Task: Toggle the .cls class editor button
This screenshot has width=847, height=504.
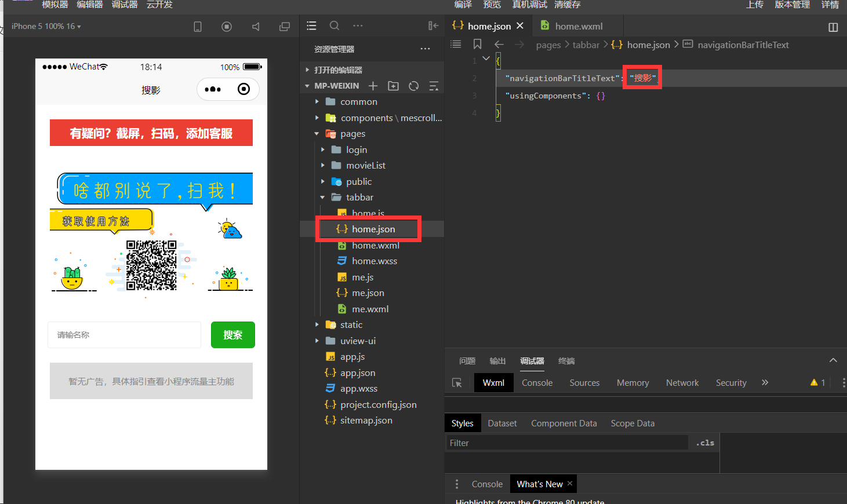Action: [x=705, y=443]
